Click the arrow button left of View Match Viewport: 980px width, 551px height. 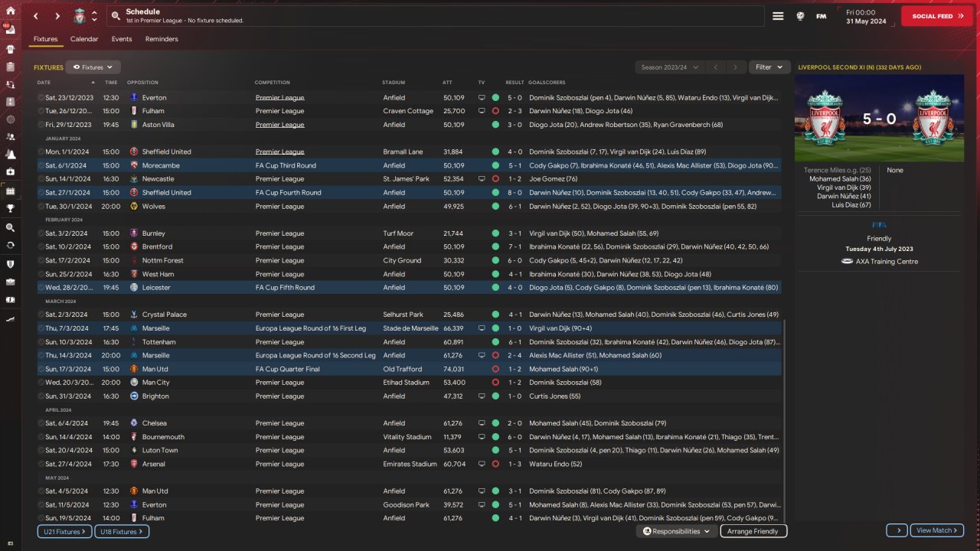(x=897, y=530)
